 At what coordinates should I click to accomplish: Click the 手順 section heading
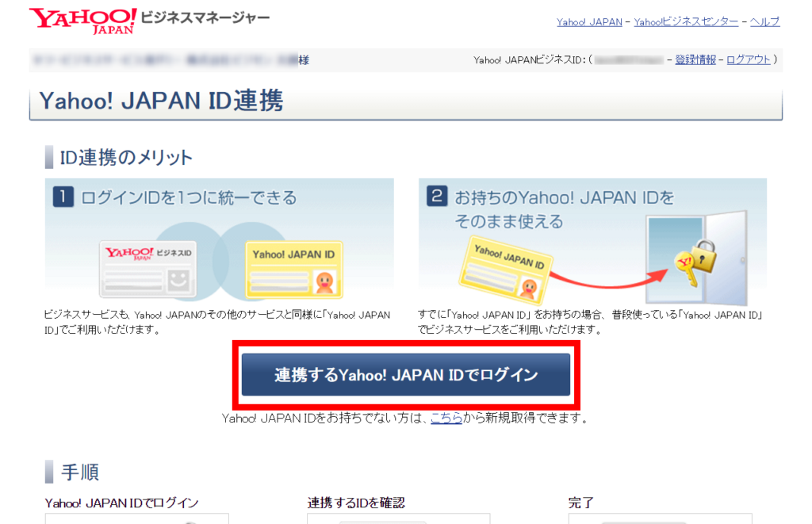tap(80, 472)
